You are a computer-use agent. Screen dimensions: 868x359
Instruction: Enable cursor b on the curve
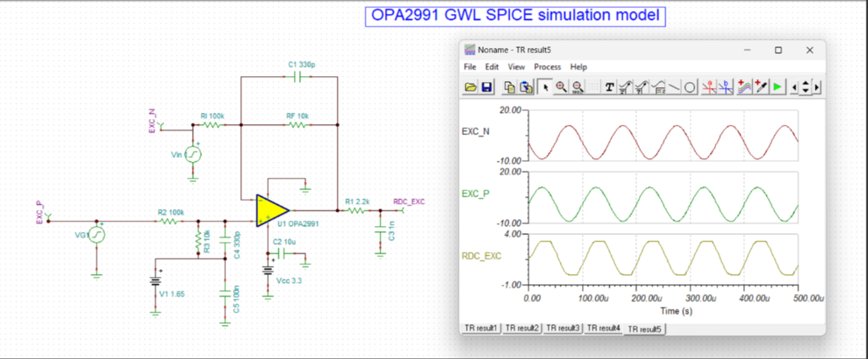725,87
